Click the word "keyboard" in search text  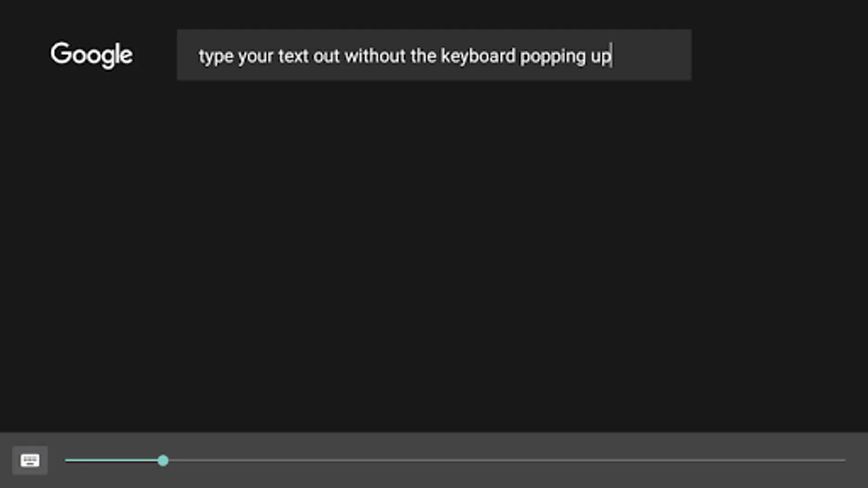[478, 56]
